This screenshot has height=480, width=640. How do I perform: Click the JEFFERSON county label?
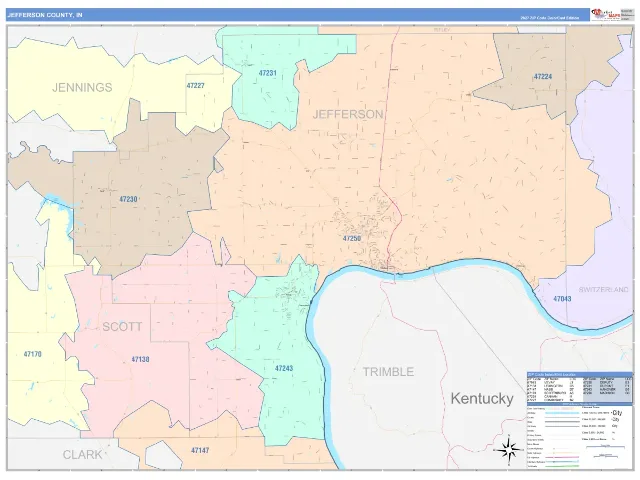(348, 114)
